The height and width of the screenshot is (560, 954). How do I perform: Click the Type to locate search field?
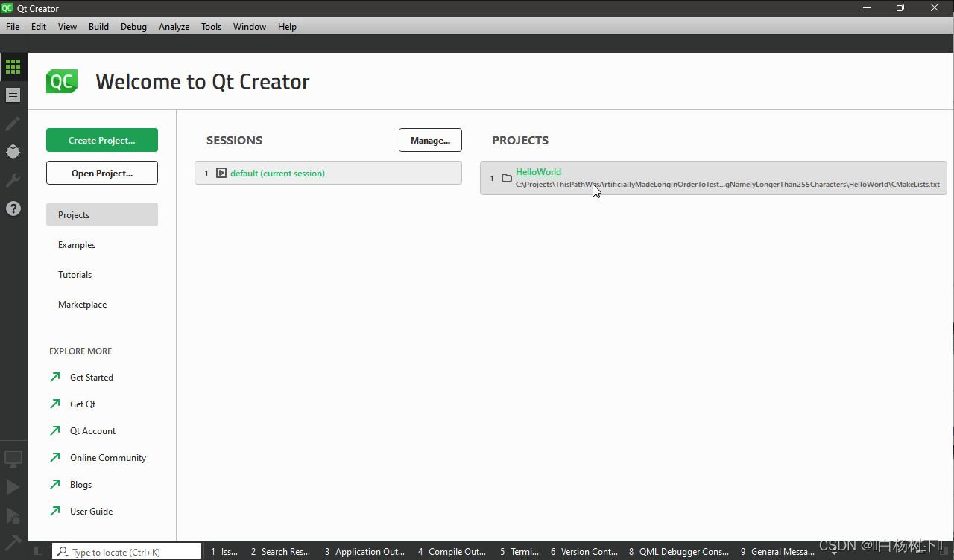pos(127,551)
